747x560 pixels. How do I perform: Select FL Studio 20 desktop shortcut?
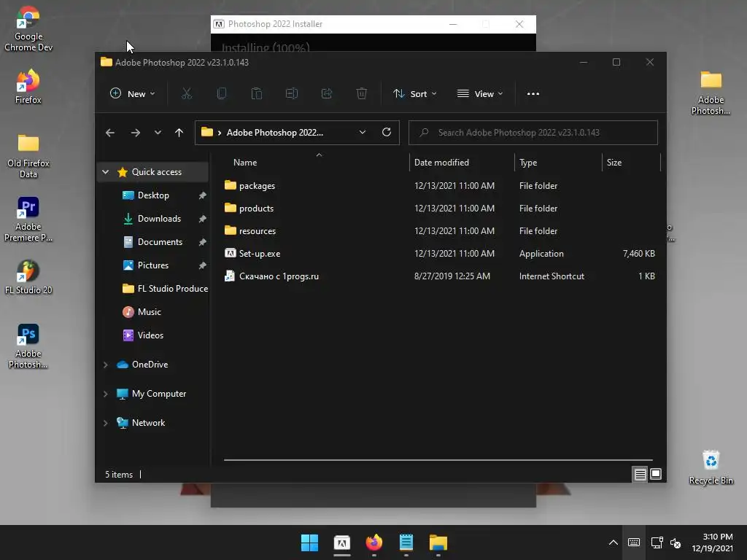28,277
